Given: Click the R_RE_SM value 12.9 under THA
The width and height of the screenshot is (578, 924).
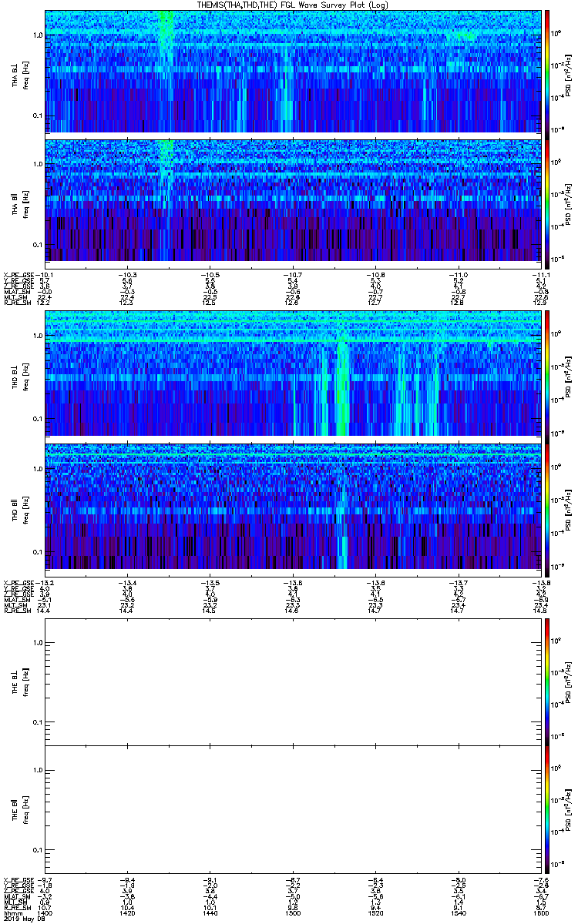Looking at the screenshot, I should coord(539,303).
